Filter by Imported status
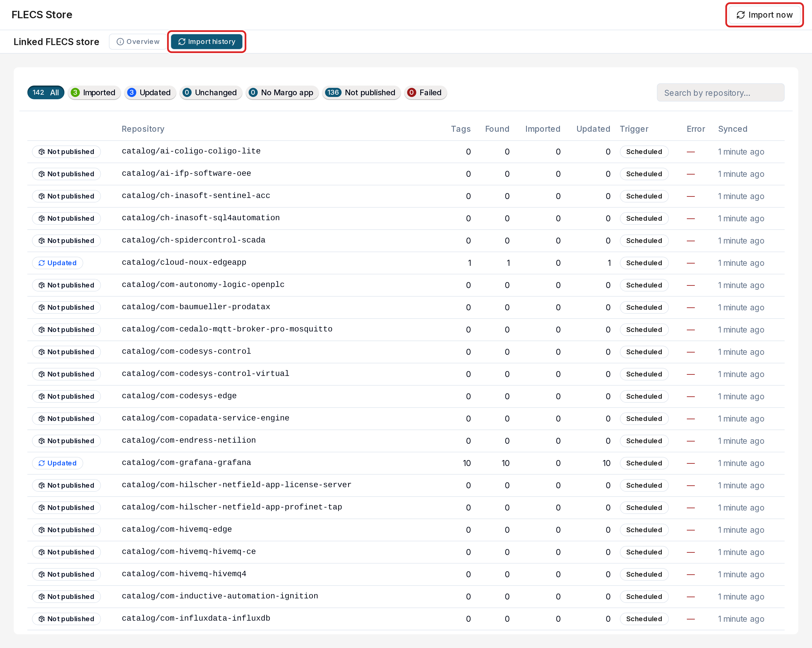 click(94, 92)
